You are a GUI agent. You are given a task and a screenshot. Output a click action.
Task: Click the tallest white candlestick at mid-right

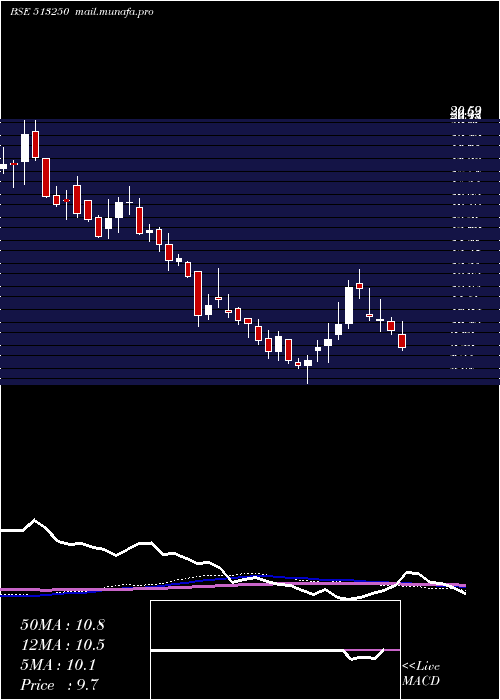[x=349, y=305]
